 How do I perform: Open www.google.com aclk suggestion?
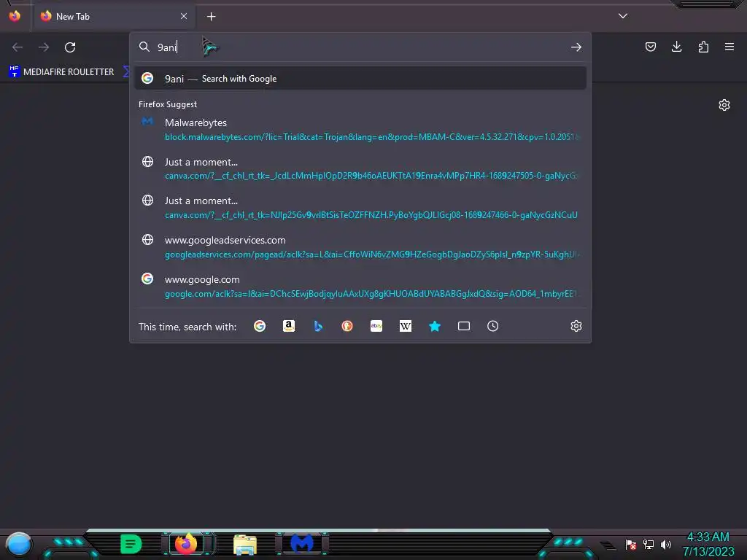pos(360,286)
